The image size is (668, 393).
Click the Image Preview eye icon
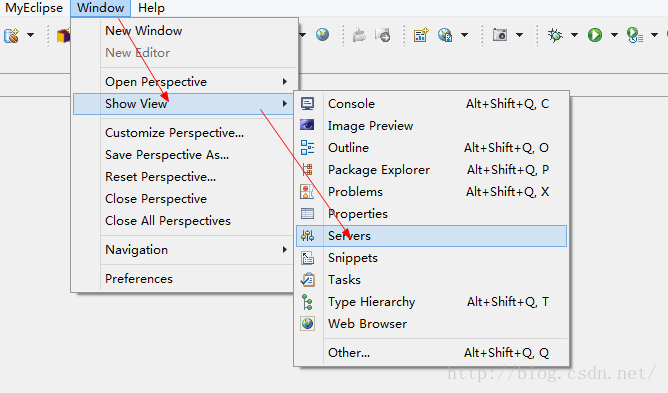pos(307,125)
